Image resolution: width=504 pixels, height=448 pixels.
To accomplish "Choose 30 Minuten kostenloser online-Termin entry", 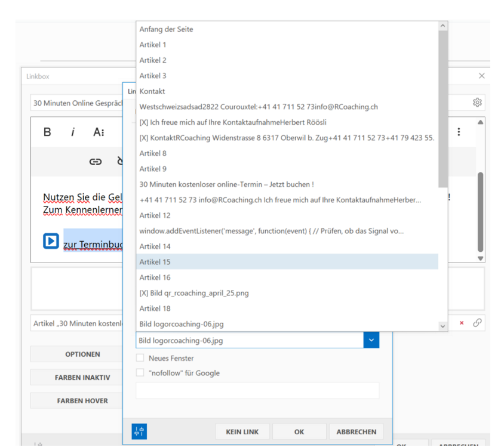I will (287, 184).
